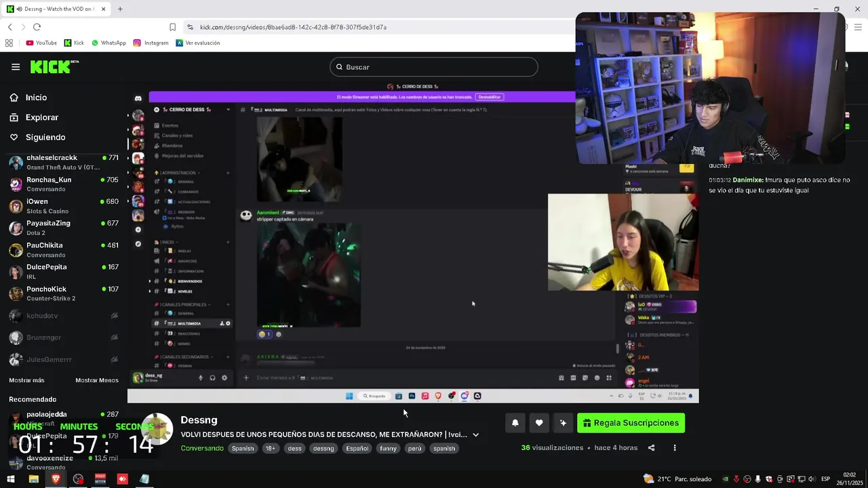Open WhatsApp bookmark
The height and width of the screenshot is (488, 868).
[x=108, y=43]
